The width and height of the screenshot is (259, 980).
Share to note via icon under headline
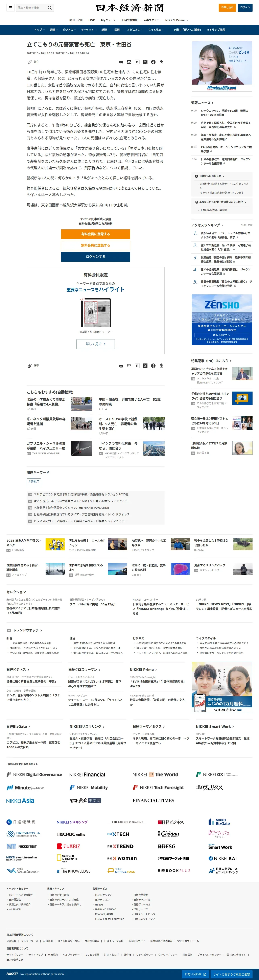[x=137, y=62]
